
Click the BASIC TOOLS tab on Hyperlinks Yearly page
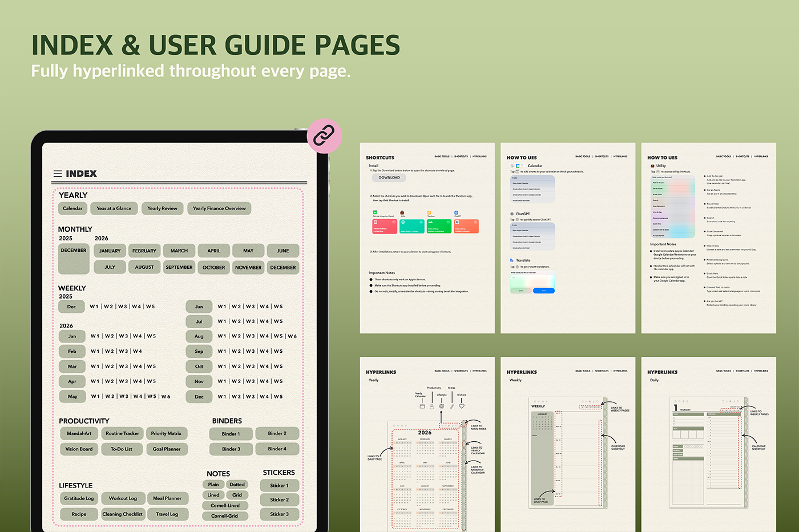tap(442, 371)
